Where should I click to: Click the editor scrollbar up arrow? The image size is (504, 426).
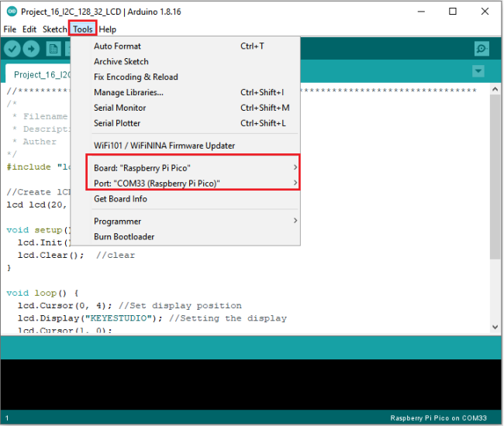tap(495, 89)
